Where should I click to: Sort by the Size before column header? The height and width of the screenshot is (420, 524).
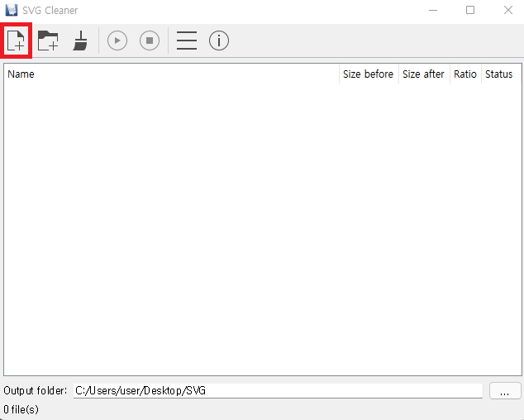[369, 74]
